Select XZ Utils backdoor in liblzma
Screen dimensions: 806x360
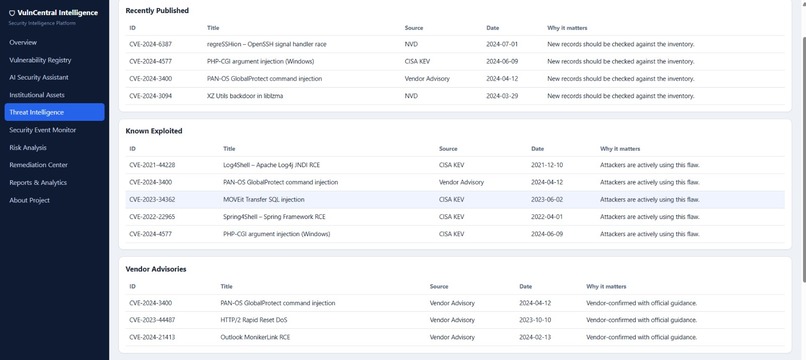[245, 96]
